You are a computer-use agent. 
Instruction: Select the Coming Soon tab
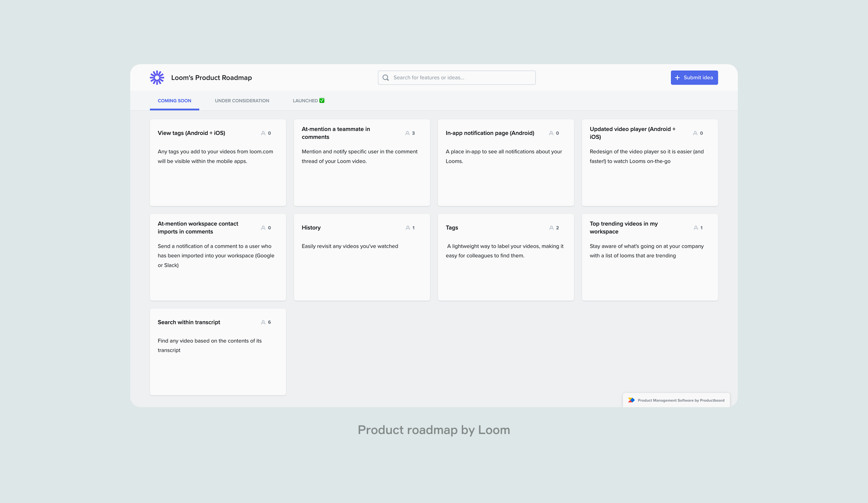click(x=174, y=100)
